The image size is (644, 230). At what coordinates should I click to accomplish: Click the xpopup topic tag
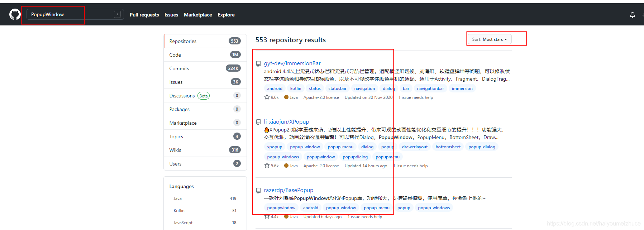[275, 147]
